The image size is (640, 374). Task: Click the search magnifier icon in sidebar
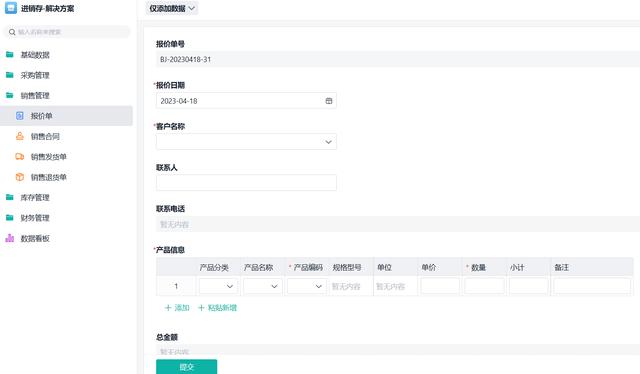12,32
